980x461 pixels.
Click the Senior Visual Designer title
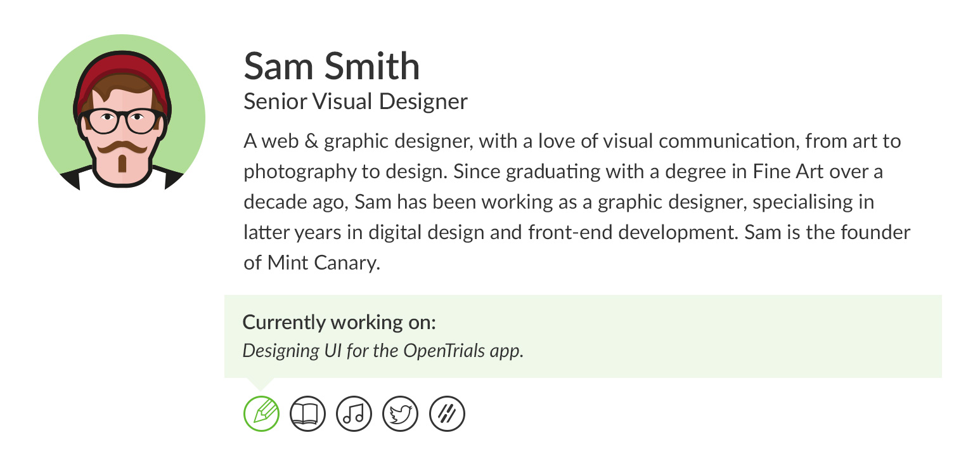point(356,101)
